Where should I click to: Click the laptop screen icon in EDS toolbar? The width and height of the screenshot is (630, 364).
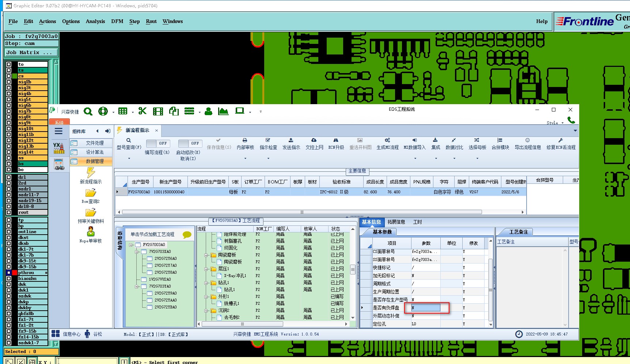coord(240,111)
